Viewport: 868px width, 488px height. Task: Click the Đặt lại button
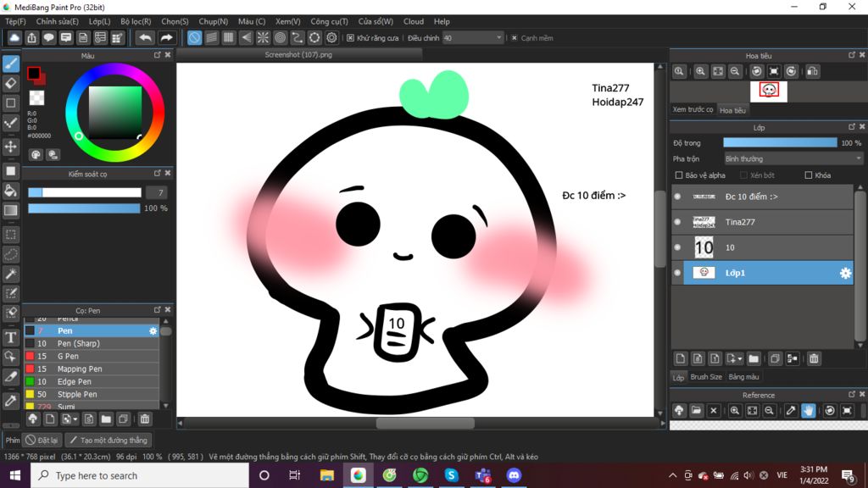click(42, 441)
